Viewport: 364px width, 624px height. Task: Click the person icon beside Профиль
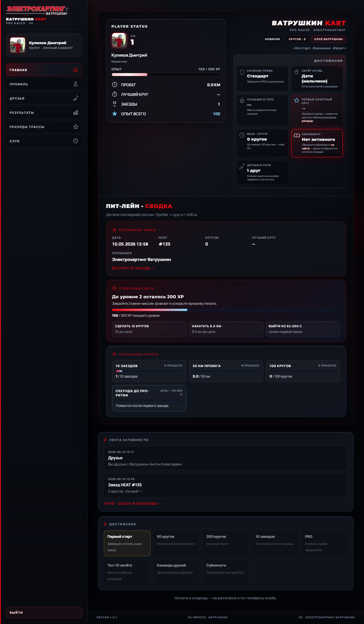(x=76, y=84)
